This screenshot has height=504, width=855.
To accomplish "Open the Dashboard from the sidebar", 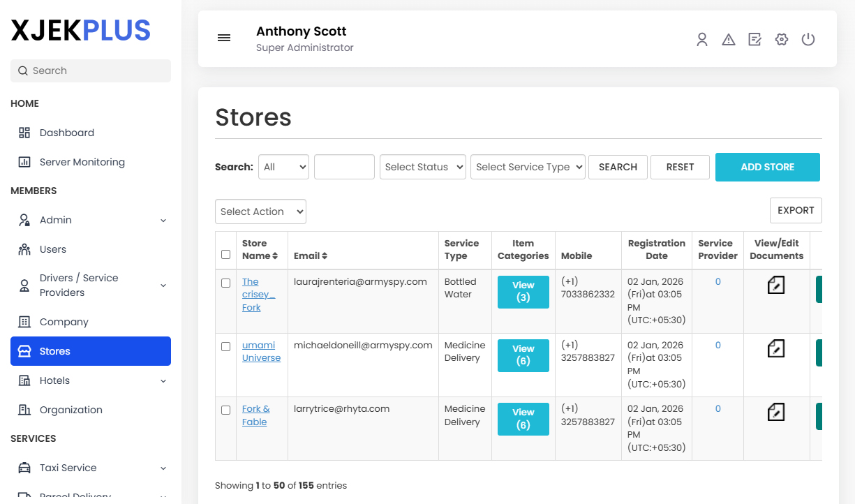I will click(x=66, y=133).
